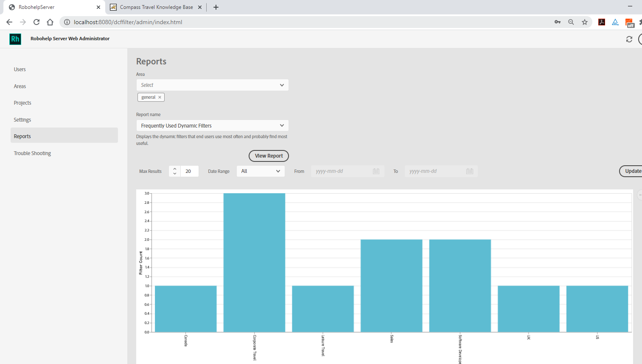Viewport: 642px width, 364px height.
Task: Click the key icon in the address bar
Action: 557,22
